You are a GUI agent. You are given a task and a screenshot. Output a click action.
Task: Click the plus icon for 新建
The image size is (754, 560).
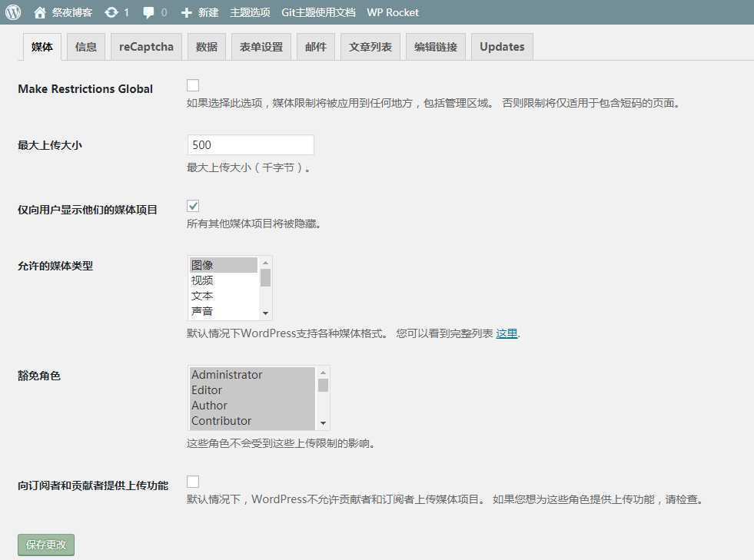[x=187, y=13]
